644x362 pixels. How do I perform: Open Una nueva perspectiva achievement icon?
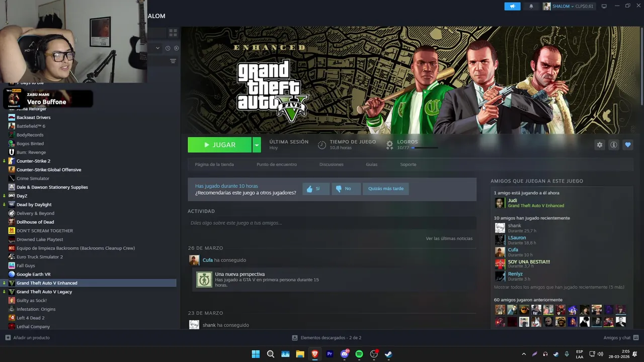click(x=204, y=280)
